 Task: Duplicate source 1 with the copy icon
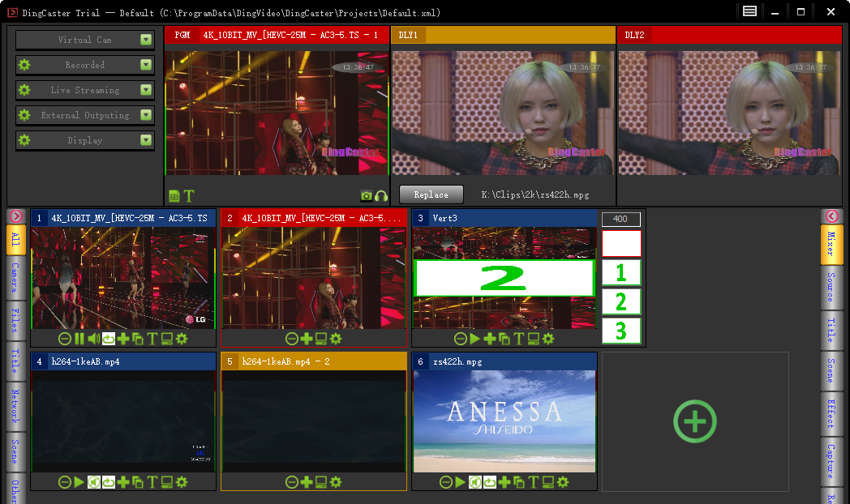[138, 339]
